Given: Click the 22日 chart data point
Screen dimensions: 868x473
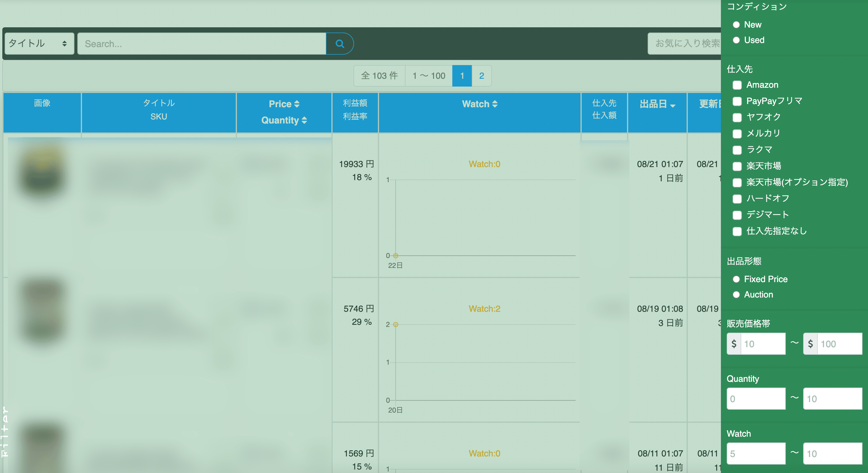Looking at the screenshot, I should 396,256.
